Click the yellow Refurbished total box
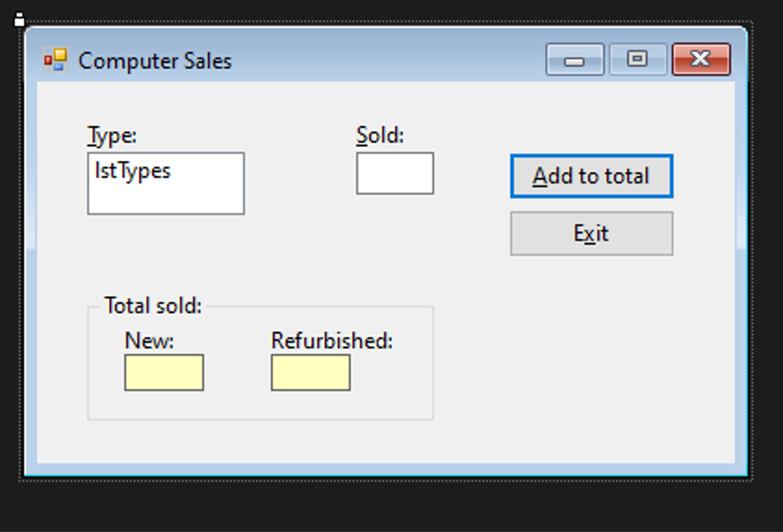 [310, 371]
